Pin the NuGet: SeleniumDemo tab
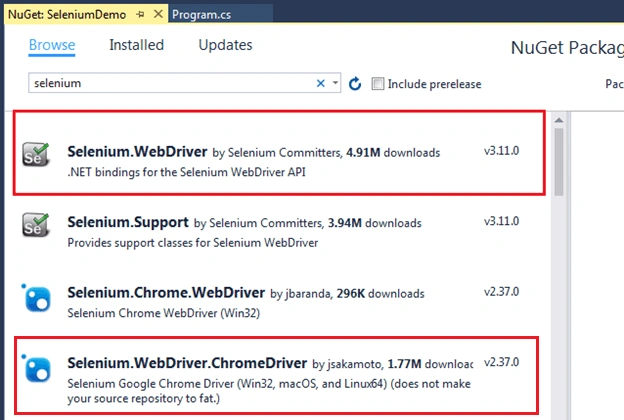The width and height of the screenshot is (624, 420). 140,15
